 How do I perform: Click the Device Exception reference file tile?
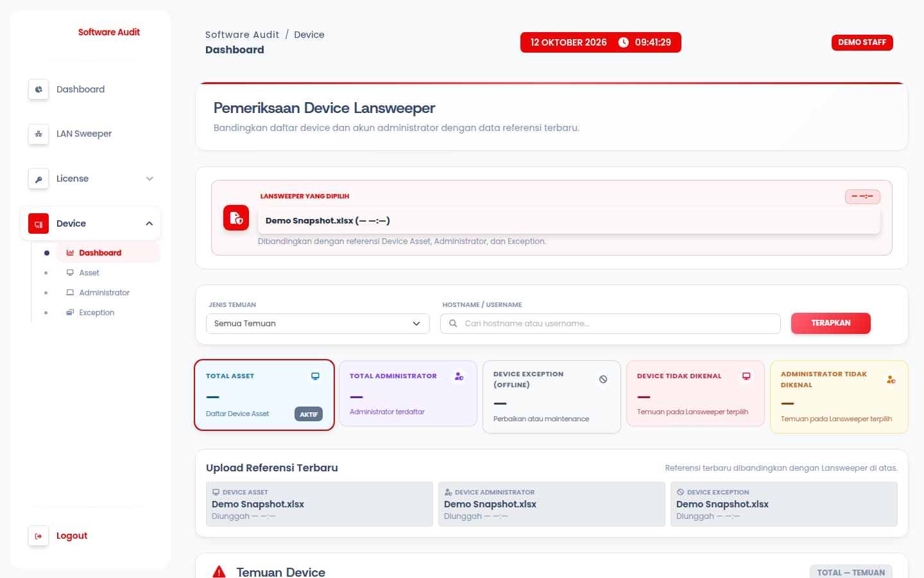[784, 504]
